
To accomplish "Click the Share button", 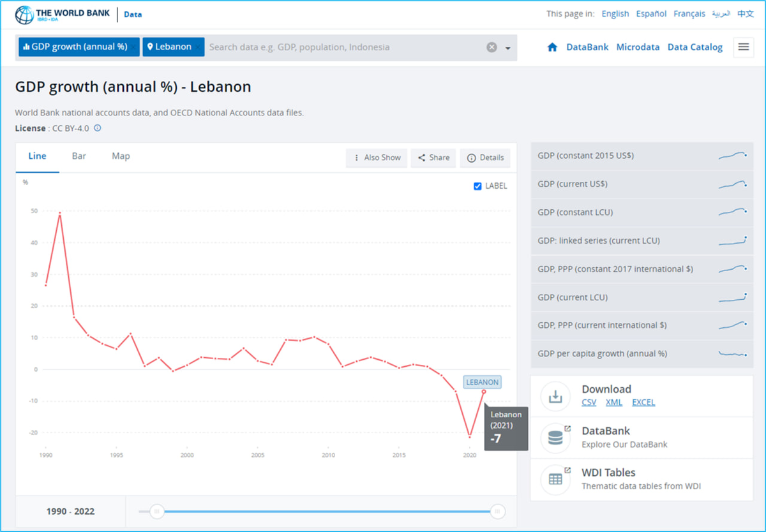I will tap(433, 158).
